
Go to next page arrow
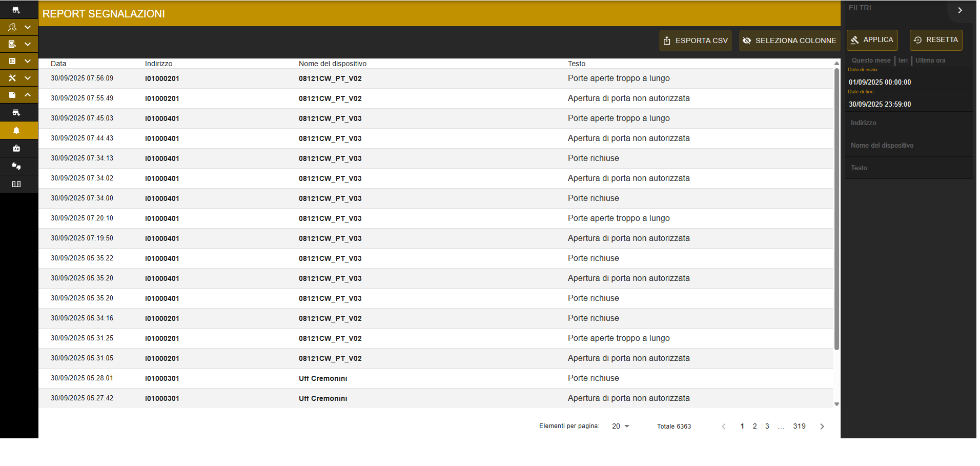(x=822, y=427)
